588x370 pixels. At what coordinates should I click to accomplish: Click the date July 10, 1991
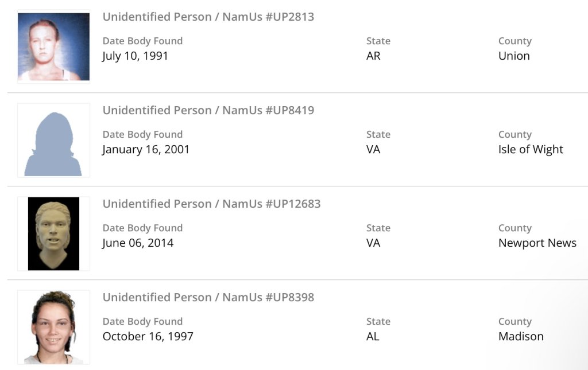tap(135, 56)
